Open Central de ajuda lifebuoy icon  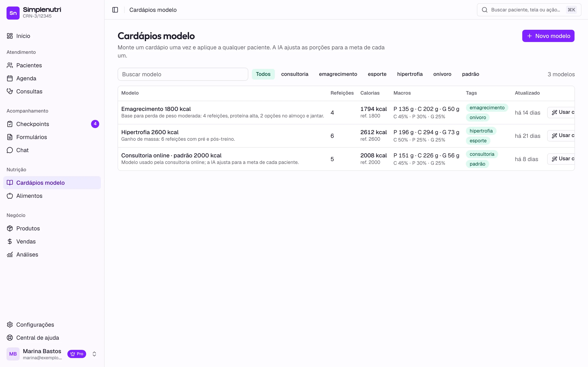10,338
